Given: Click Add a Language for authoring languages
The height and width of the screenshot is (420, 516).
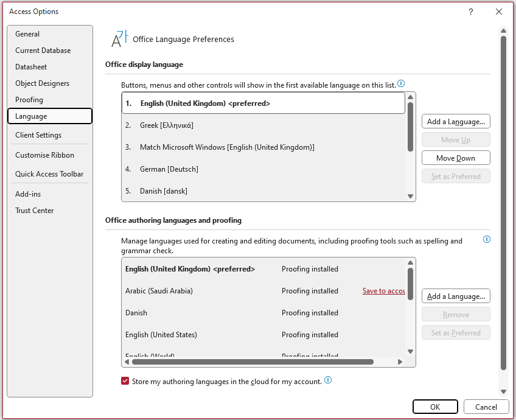Looking at the screenshot, I should (456, 296).
